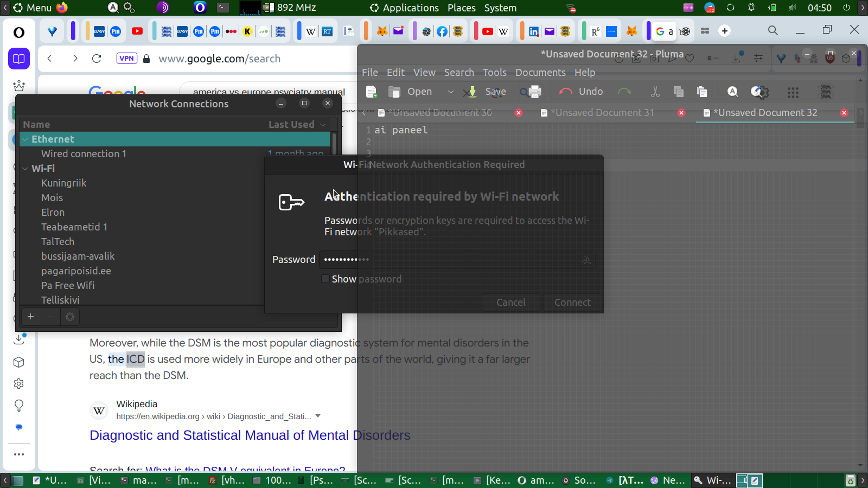Search open tabs with Opera's magnifier icon
Screen dimensions: 868x488
pos(773,30)
